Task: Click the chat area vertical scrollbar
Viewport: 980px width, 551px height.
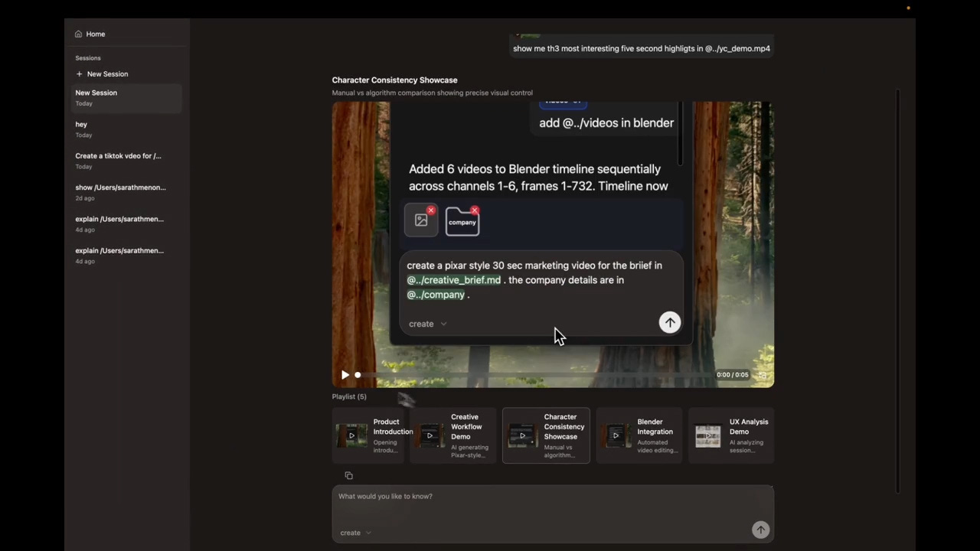Action: click(897, 291)
